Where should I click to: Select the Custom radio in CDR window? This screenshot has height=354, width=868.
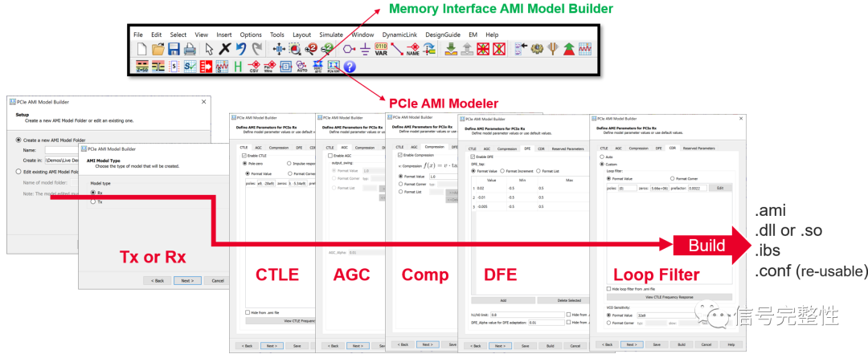click(x=602, y=165)
